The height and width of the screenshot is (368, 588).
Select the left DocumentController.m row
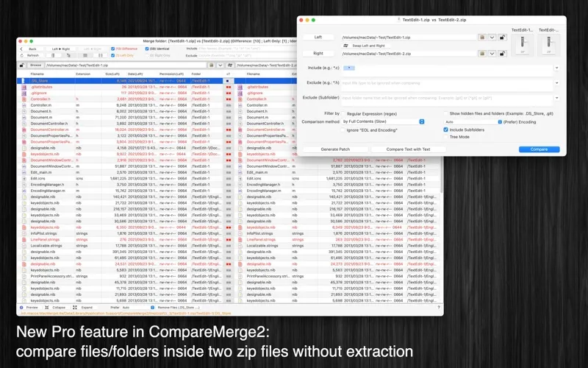120,130
